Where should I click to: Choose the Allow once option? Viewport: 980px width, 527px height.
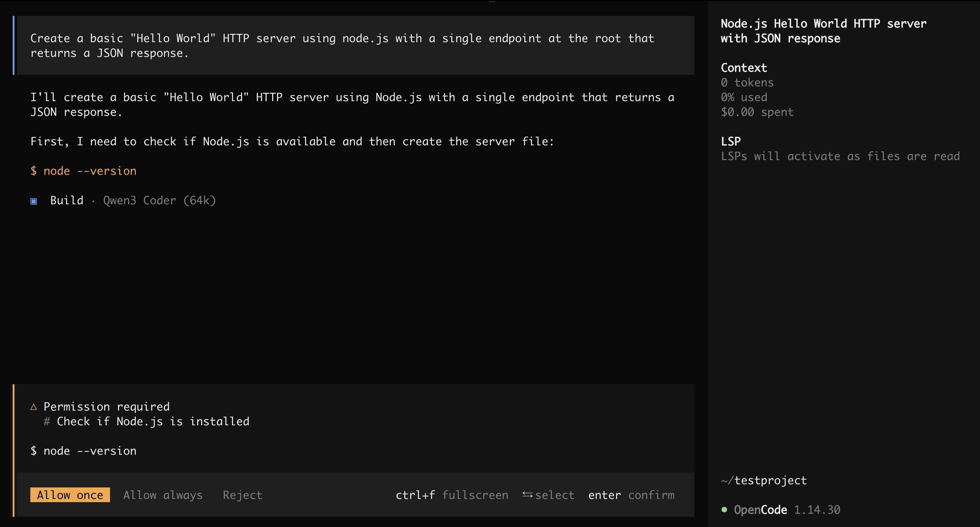(70, 495)
